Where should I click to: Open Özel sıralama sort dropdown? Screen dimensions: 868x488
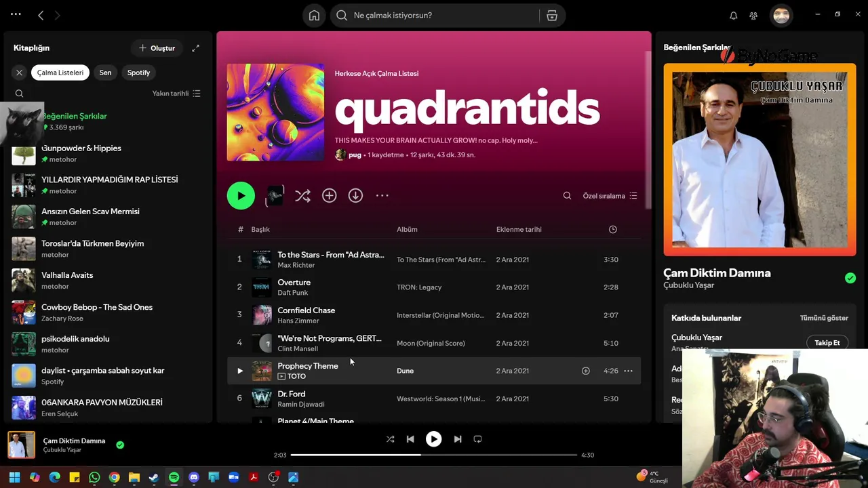[x=610, y=196]
